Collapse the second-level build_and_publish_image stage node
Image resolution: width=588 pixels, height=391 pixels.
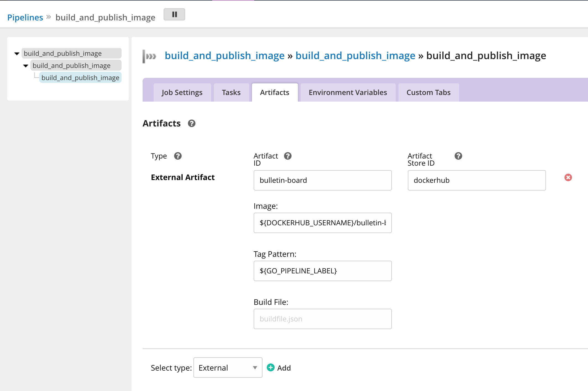(x=26, y=66)
